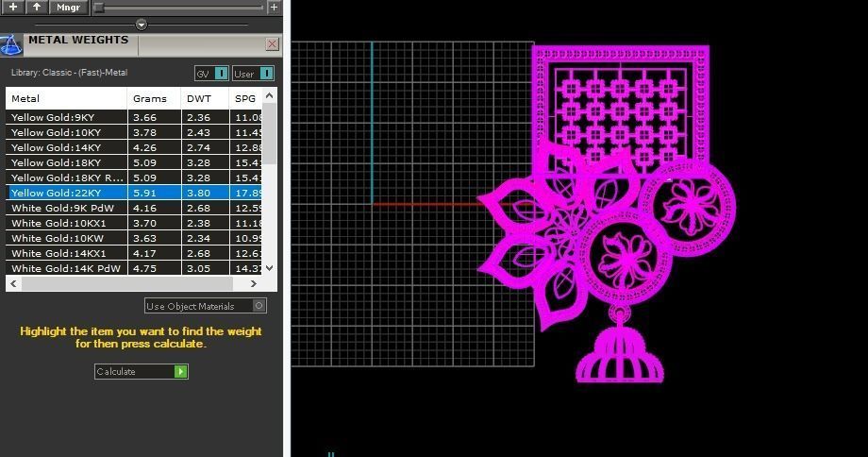
Task: Select the highlighted Yellow Gold:22KY row
Action: (x=134, y=193)
